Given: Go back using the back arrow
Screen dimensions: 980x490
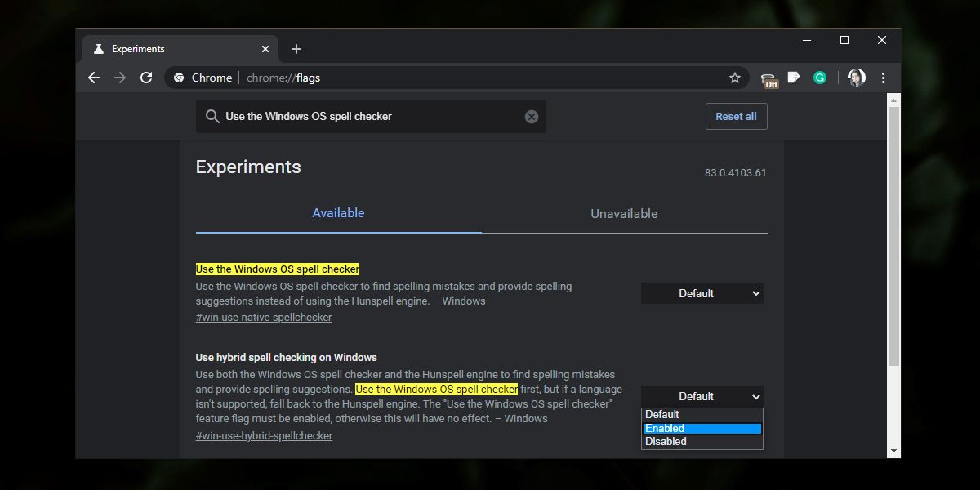Looking at the screenshot, I should click(94, 78).
